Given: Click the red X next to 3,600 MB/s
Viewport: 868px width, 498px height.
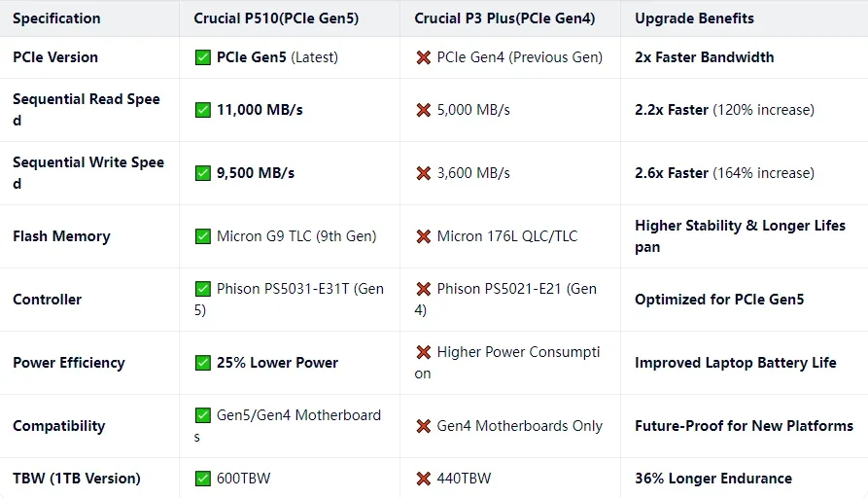Looking at the screenshot, I should (424, 173).
